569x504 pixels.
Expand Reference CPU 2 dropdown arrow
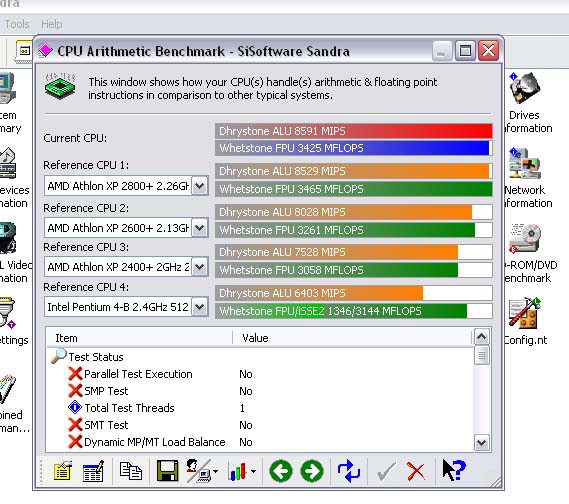pos(200,228)
